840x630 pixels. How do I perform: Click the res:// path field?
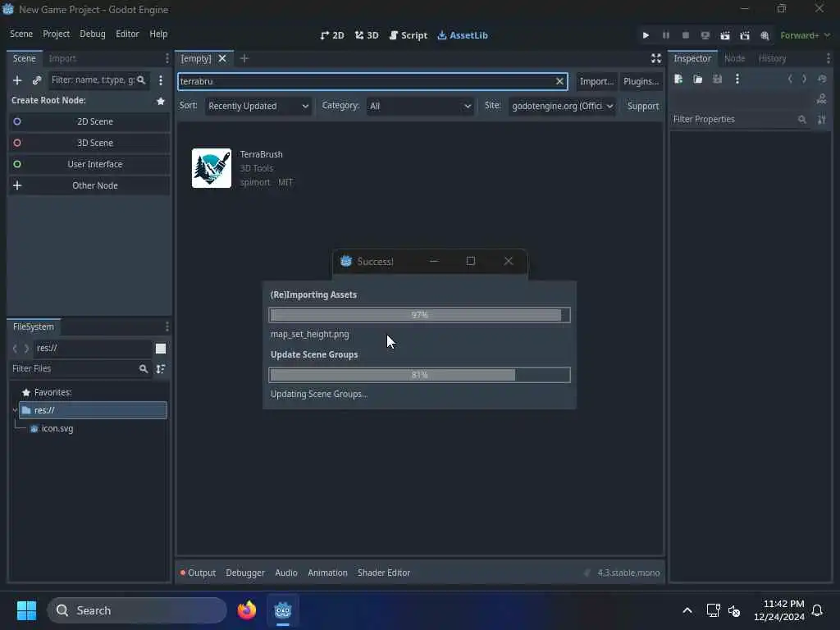pos(92,349)
